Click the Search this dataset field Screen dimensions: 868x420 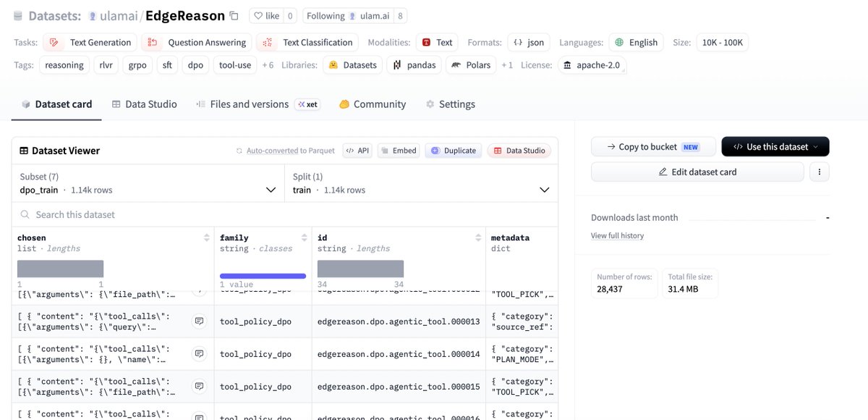pos(285,214)
